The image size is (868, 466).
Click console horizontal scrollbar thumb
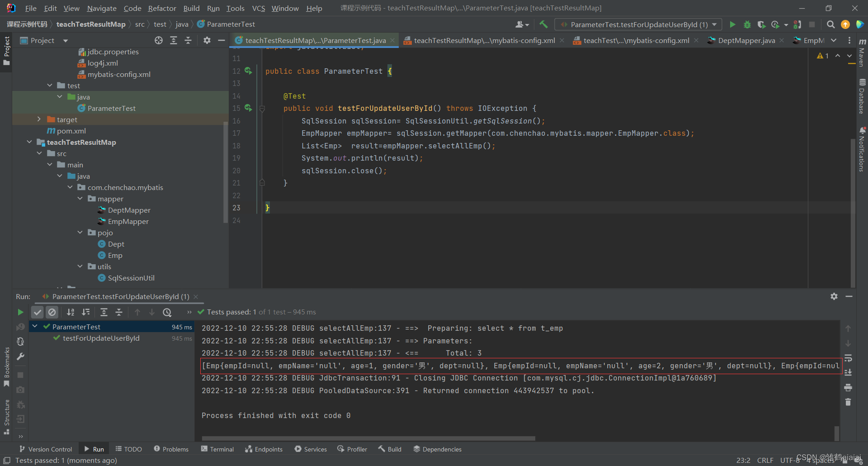368,438
